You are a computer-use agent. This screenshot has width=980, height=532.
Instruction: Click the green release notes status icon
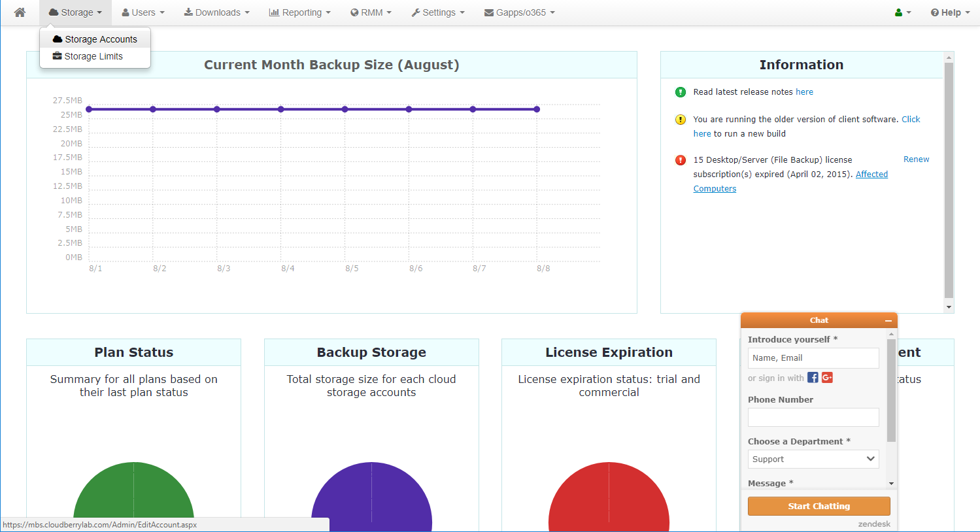point(681,92)
